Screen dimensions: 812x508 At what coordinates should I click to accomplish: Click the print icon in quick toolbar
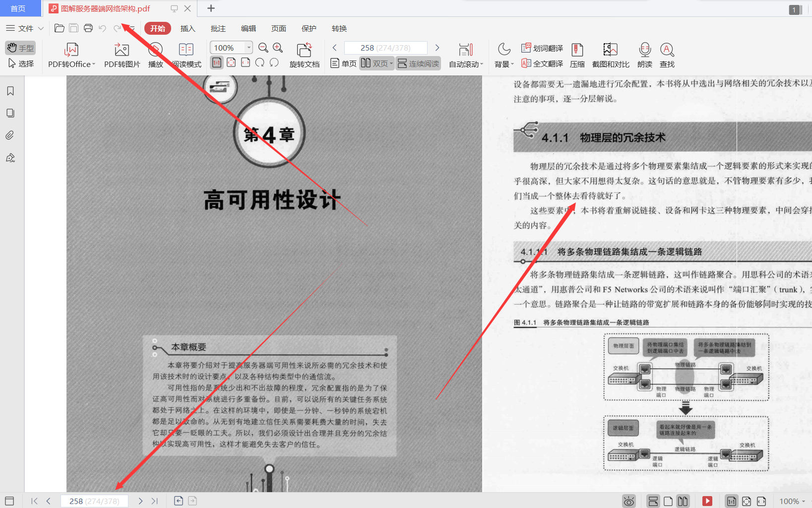(x=88, y=28)
